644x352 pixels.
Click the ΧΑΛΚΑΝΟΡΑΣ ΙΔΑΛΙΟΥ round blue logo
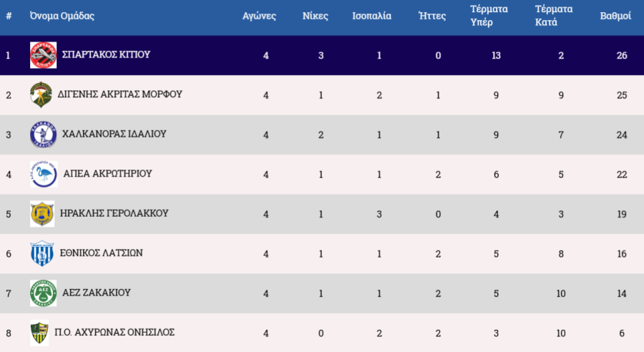43,135
